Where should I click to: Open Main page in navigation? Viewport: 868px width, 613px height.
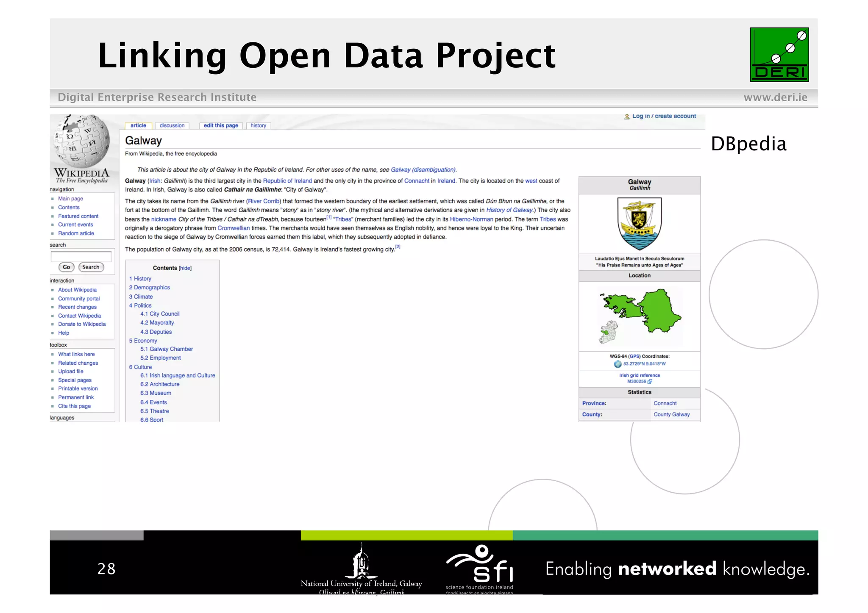70,199
